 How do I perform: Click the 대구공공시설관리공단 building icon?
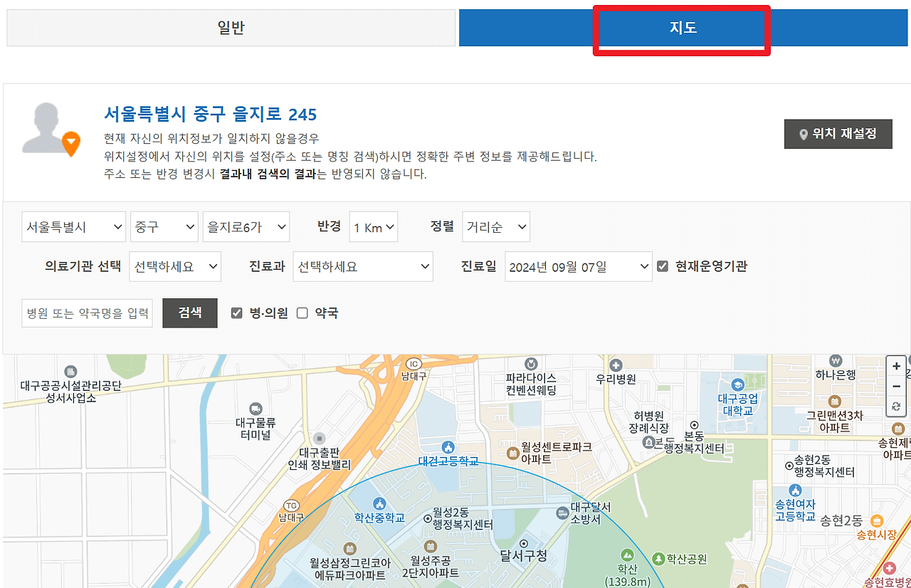(70, 372)
